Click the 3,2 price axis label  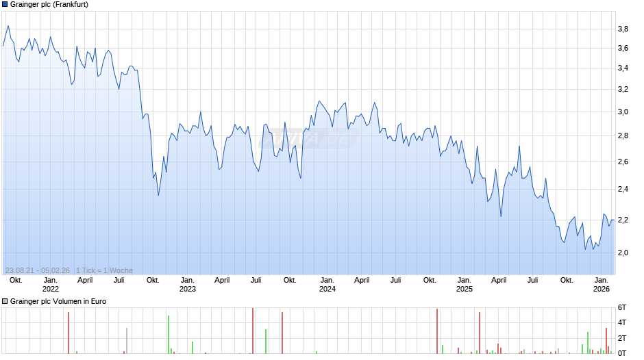click(623, 90)
